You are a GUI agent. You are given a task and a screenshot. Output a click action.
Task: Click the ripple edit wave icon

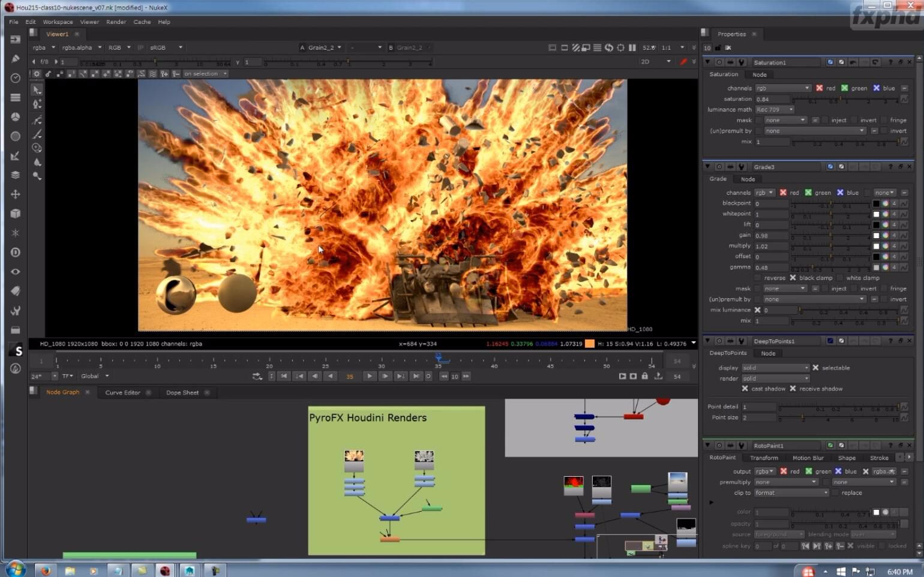pos(152,74)
